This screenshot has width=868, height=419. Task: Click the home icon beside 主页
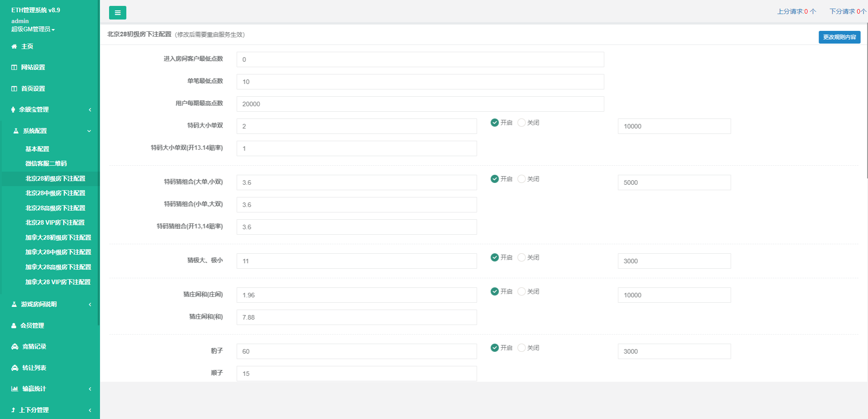point(14,46)
